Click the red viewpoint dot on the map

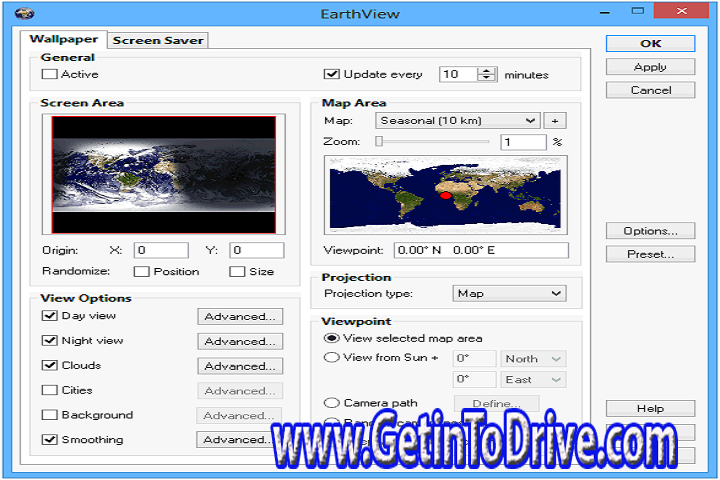pyautogui.click(x=445, y=196)
